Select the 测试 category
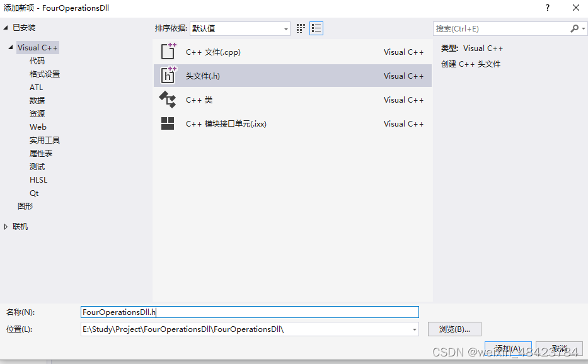Screen dimensions: 588x364 (37, 166)
